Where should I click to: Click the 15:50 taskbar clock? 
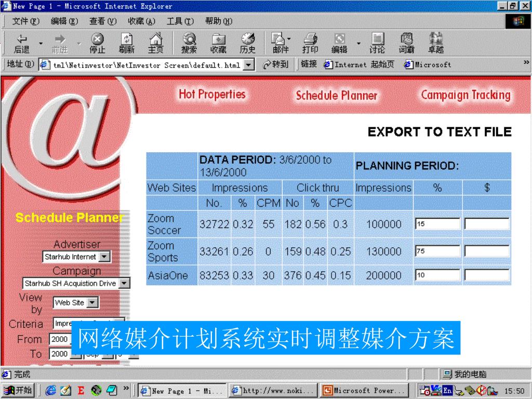point(514,391)
